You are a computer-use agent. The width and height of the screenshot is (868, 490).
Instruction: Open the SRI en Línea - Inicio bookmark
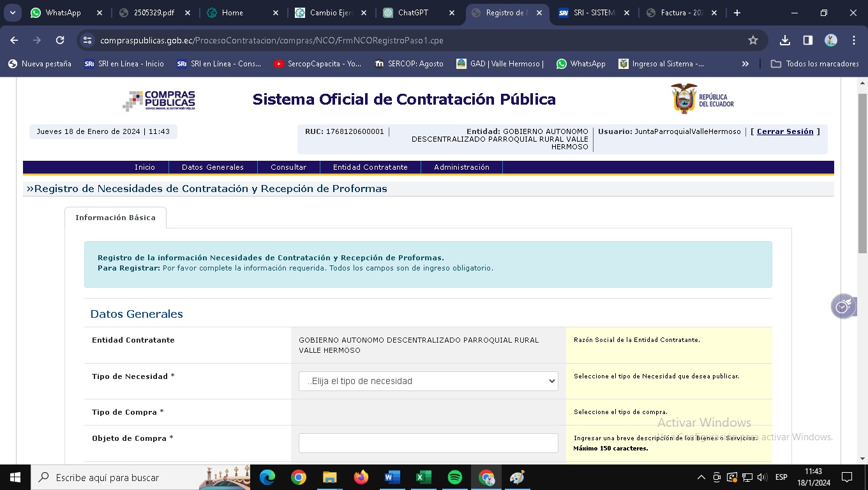tap(124, 64)
